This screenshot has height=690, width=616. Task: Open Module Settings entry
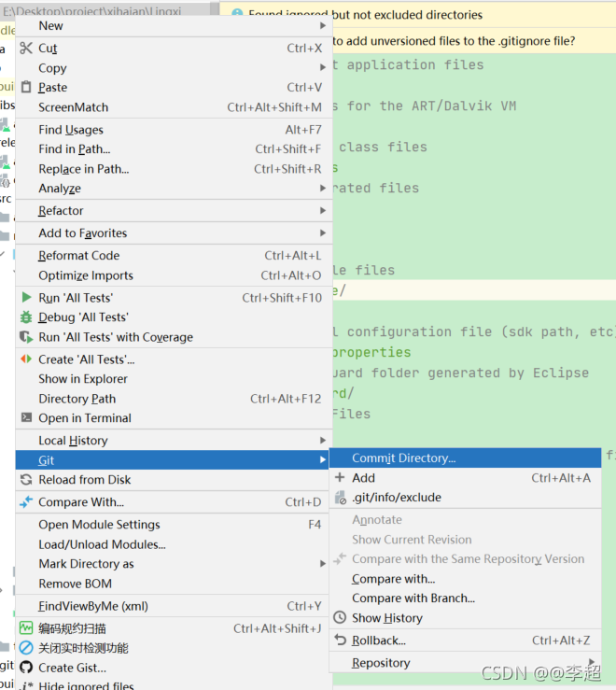coord(174,525)
